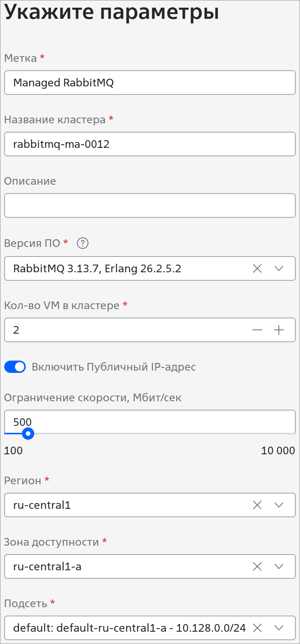Clear the ru-central1 region selection

pyautogui.click(x=257, y=505)
